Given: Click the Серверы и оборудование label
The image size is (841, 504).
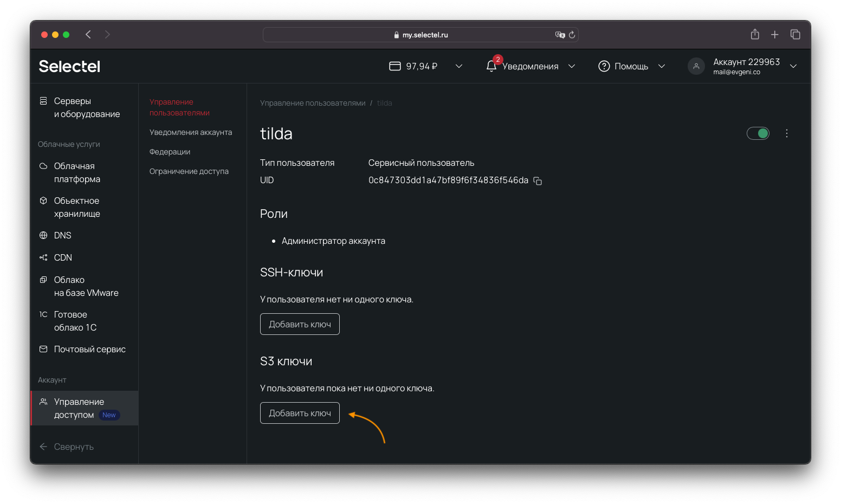Looking at the screenshot, I should point(87,107).
